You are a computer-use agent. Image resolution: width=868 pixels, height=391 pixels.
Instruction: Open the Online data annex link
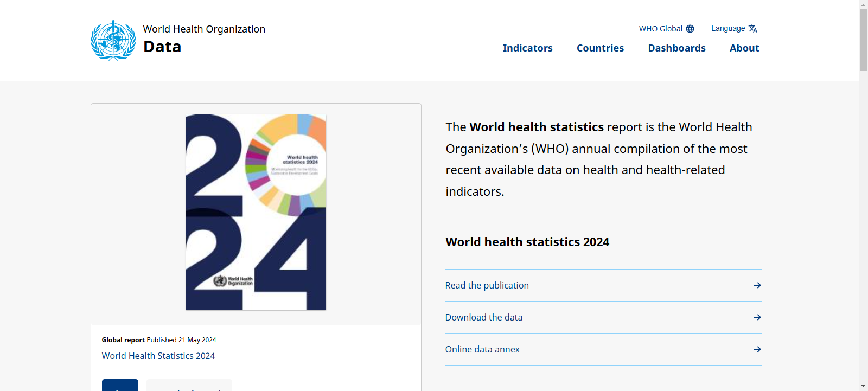click(x=482, y=349)
